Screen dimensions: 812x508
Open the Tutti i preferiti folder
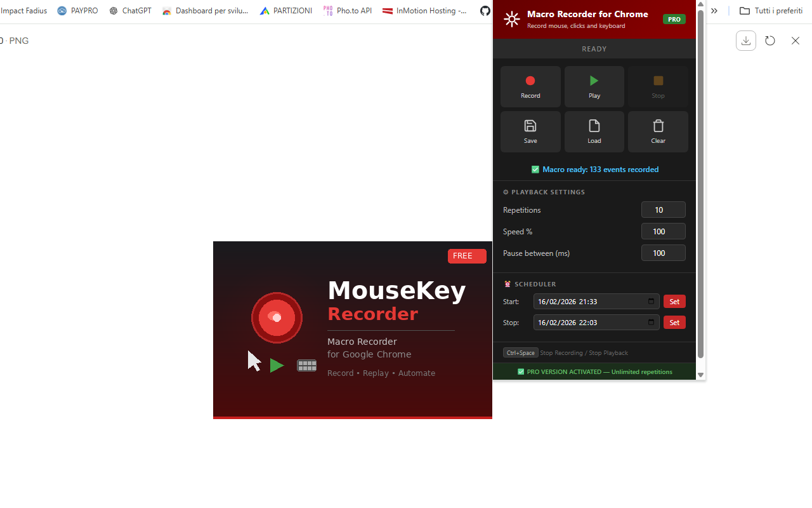coord(770,10)
